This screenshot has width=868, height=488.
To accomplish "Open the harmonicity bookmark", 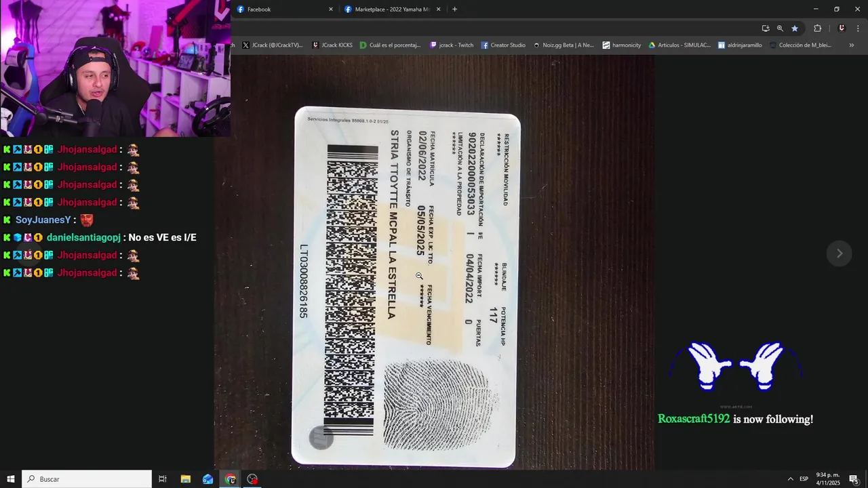I will 622,45.
